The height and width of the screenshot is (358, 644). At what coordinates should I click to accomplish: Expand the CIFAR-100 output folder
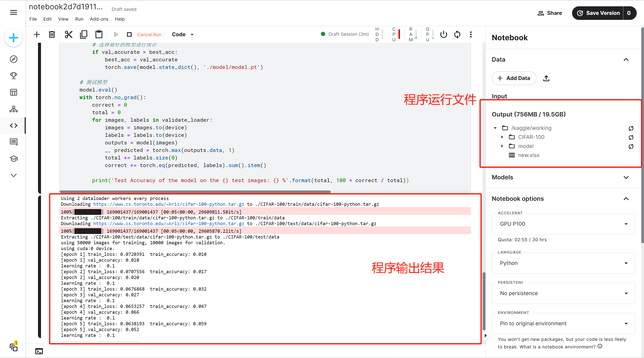tap(502, 137)
